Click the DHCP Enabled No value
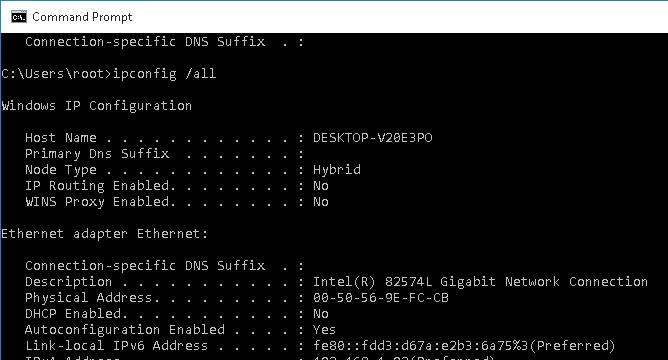The width and height of the screenshot is (668, 360). pos(321,314)
